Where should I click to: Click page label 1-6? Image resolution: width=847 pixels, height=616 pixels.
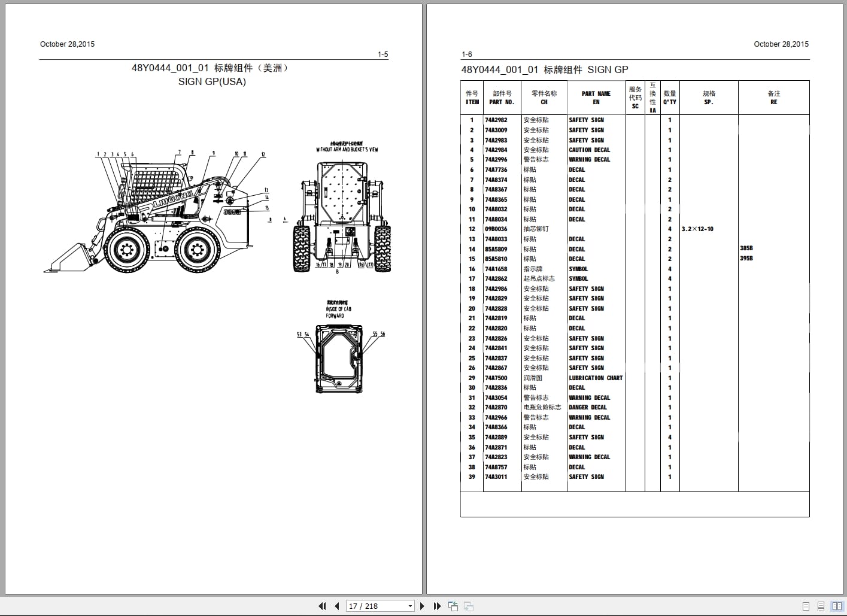(x=467, y=54)
